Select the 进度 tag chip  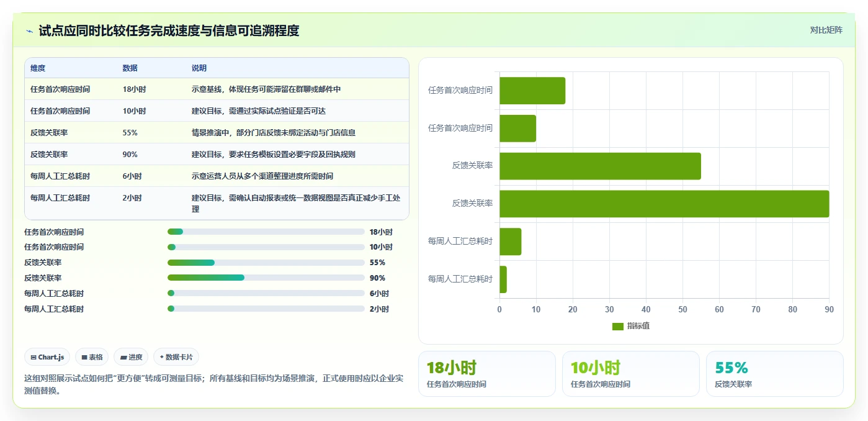(x=131, y=357)
